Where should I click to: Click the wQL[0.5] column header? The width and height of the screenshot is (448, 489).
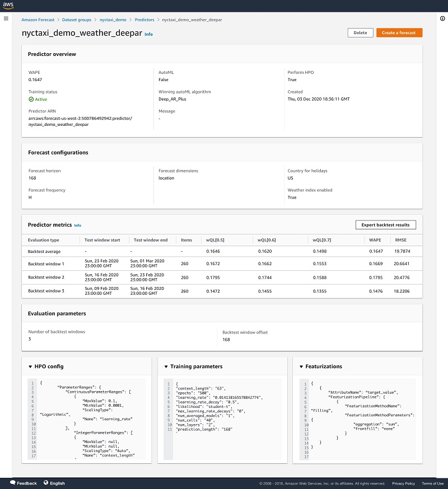pyautogui.click(x=215, y=240)
